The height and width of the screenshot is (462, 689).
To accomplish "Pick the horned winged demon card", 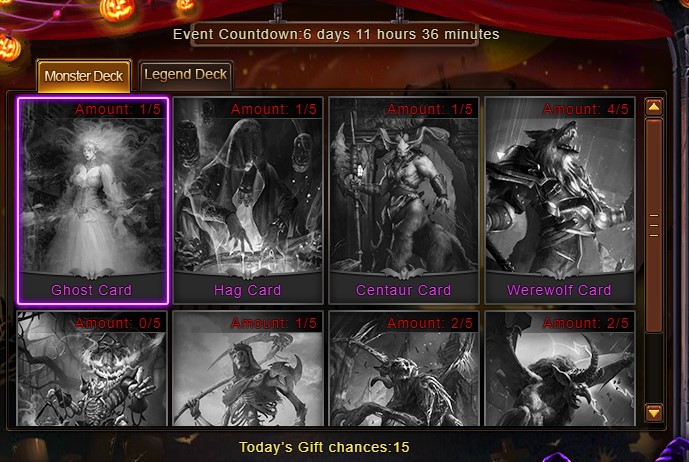I will click(560, 368).
